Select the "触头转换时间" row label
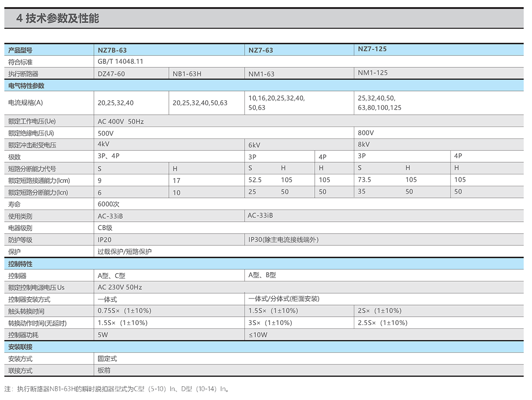The height and width of the screenshot is (400, 532). tap(27, 311)
